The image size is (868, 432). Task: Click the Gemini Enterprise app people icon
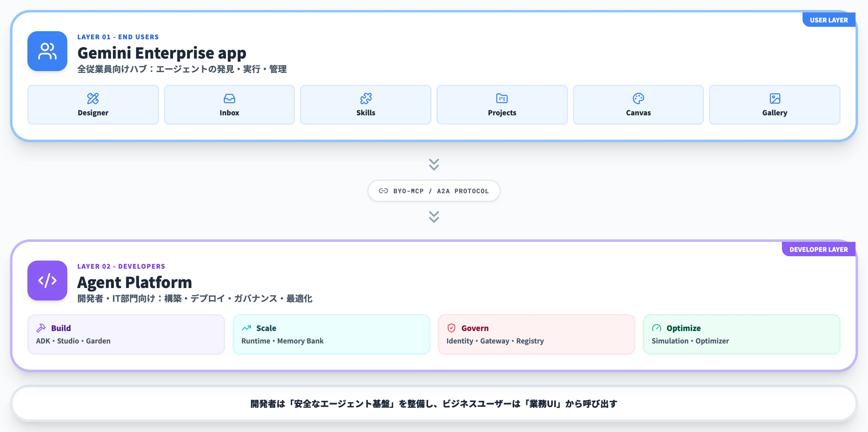coord(47,51)
